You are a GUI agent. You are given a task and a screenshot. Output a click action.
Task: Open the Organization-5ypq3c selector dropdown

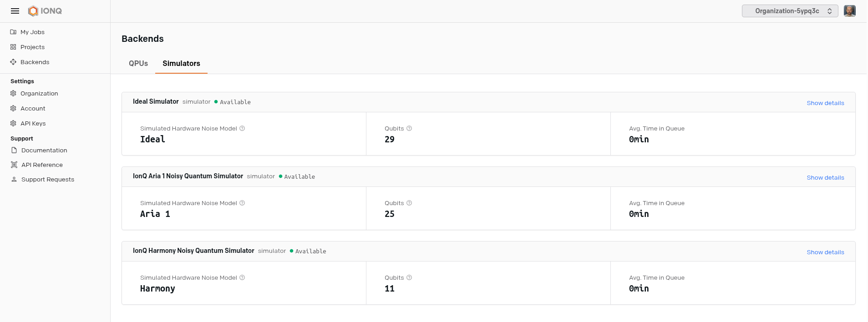click(790, 11)
